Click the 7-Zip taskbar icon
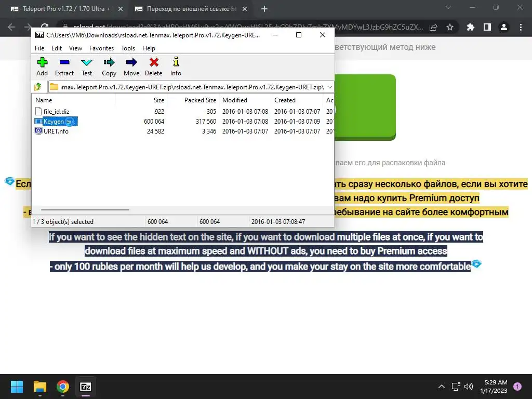532x399 pixels. (x=86, y=387)
